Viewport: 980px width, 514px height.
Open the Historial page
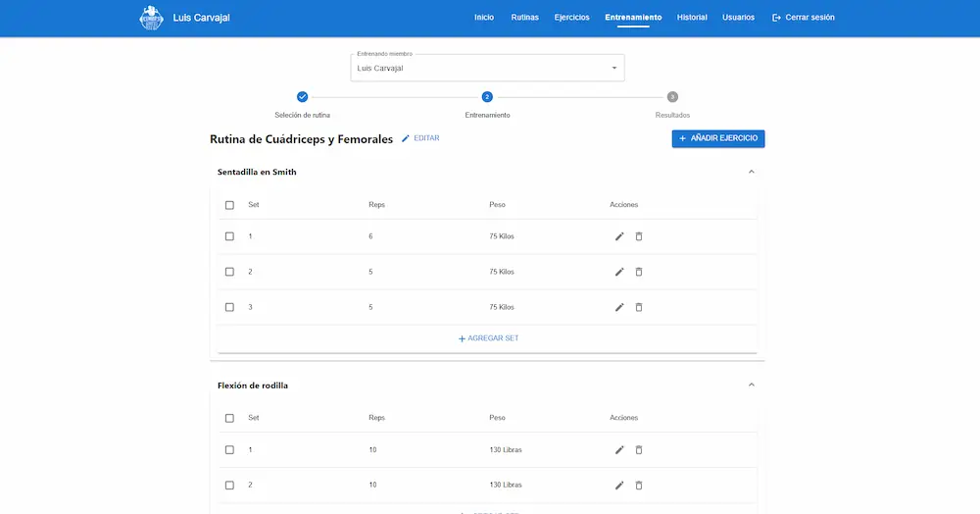pyautogui.click(x=692, y=18)
